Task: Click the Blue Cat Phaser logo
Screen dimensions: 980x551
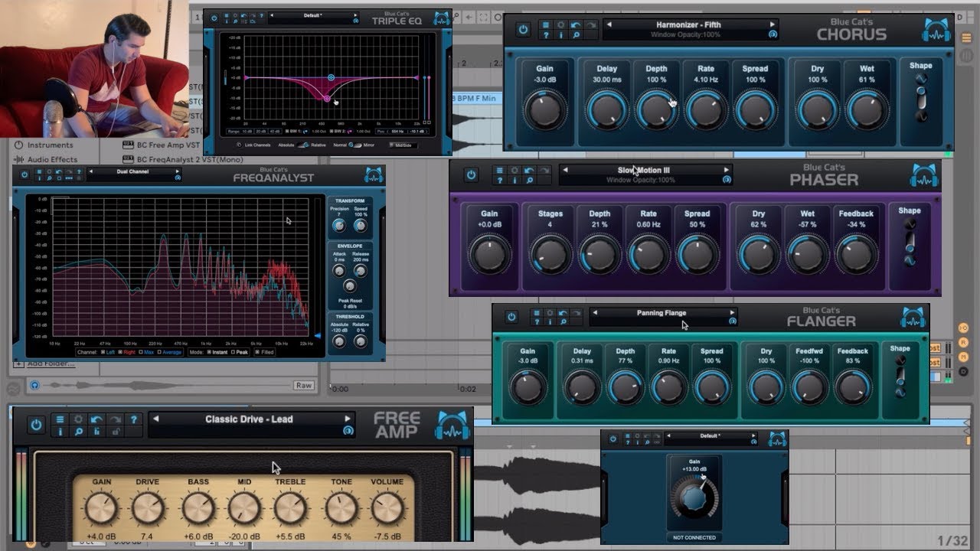Action: coord(923,175)
